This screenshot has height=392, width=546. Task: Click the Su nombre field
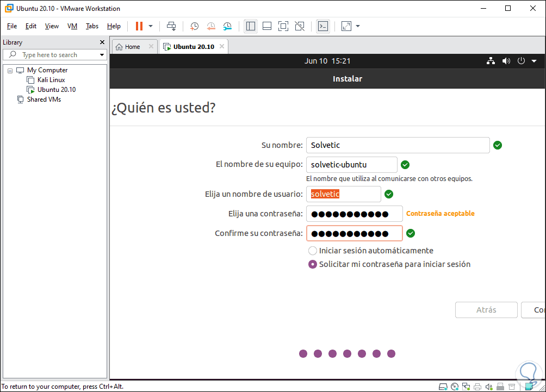398,145
